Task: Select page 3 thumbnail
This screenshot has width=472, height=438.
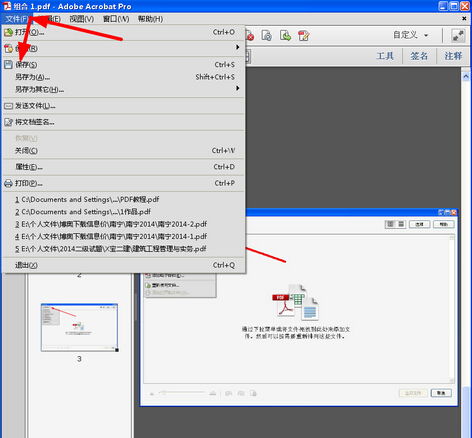Action: 79,327
